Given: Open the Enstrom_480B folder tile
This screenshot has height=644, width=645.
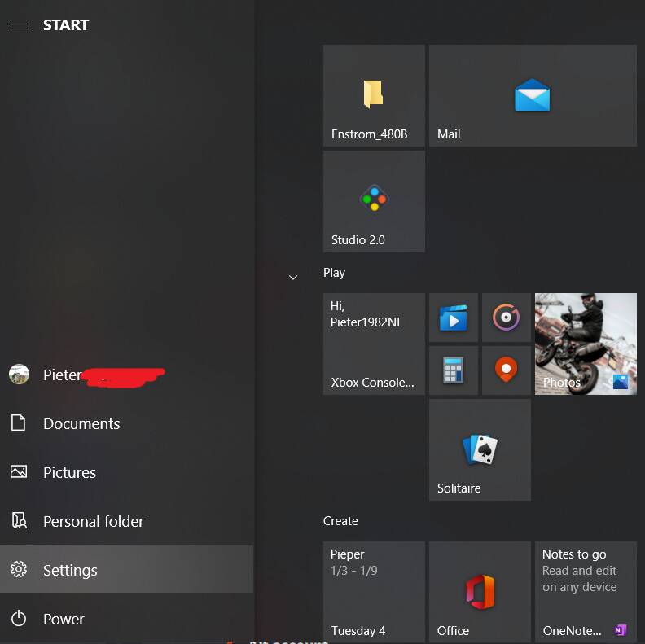Looking at the screenshot, I should [x=374, y=95].
